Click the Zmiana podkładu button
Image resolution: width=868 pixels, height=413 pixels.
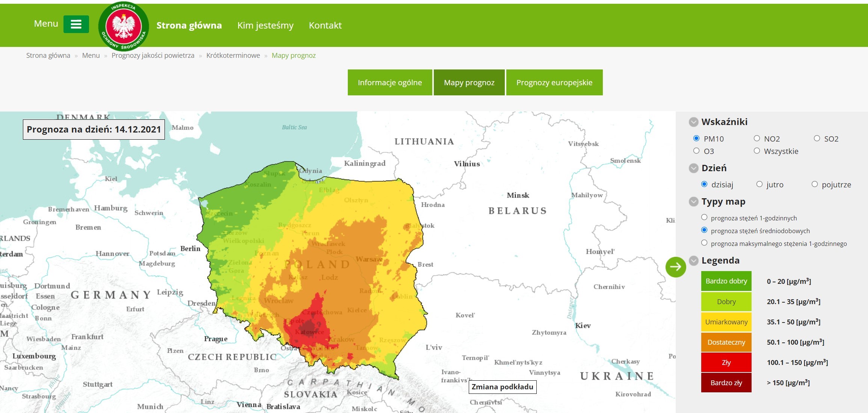pos(503,387)
